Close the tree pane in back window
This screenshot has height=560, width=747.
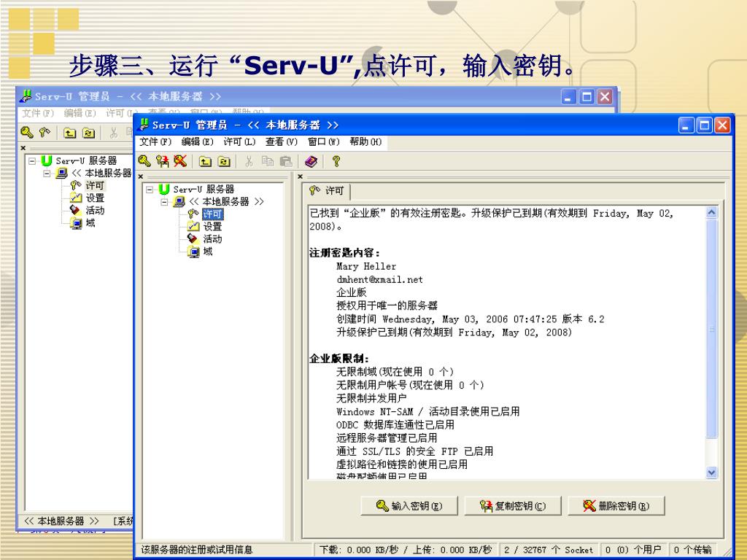pyautogui.click(x=23, y=148)
